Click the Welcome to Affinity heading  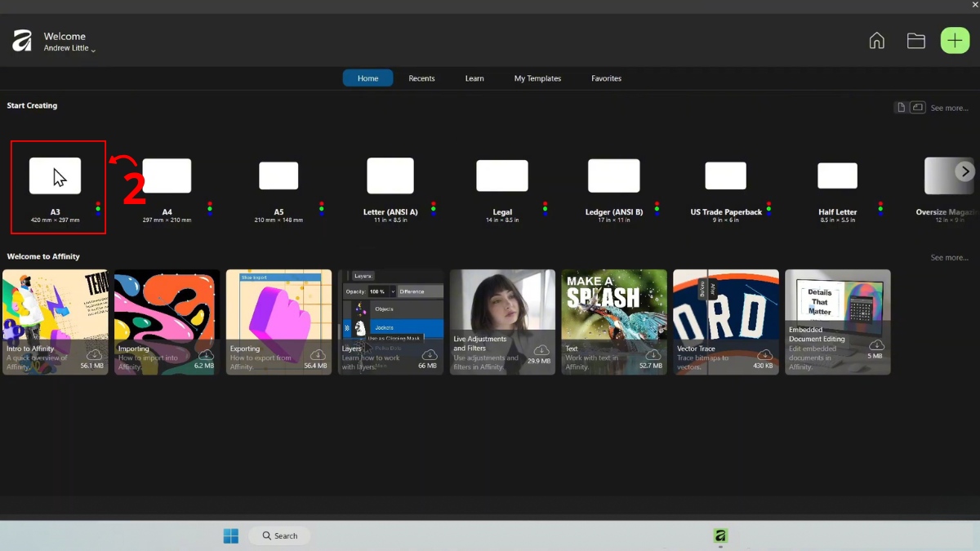pyautogui.click(x=43, y=256)
